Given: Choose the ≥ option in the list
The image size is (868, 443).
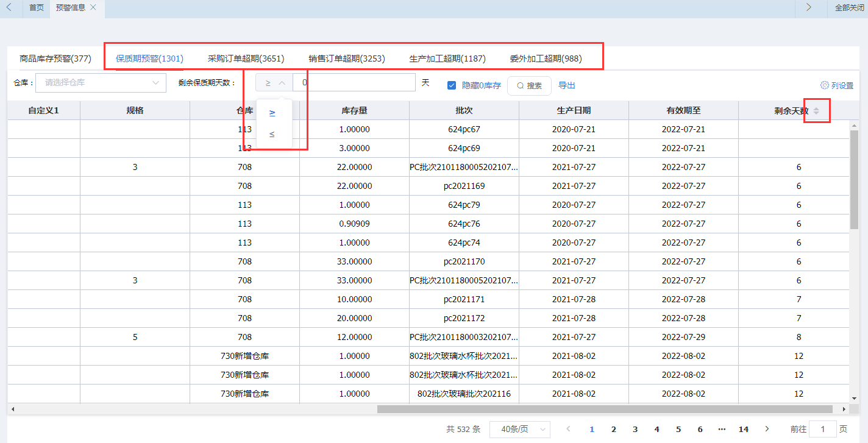Looking at the screenshot, I should point(272,113).
